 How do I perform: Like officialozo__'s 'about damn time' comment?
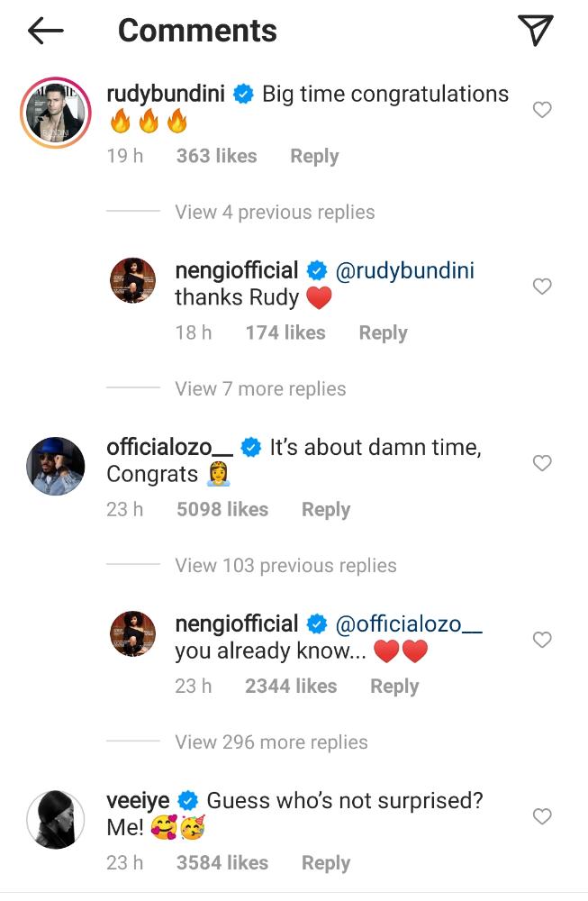[542, 463]
